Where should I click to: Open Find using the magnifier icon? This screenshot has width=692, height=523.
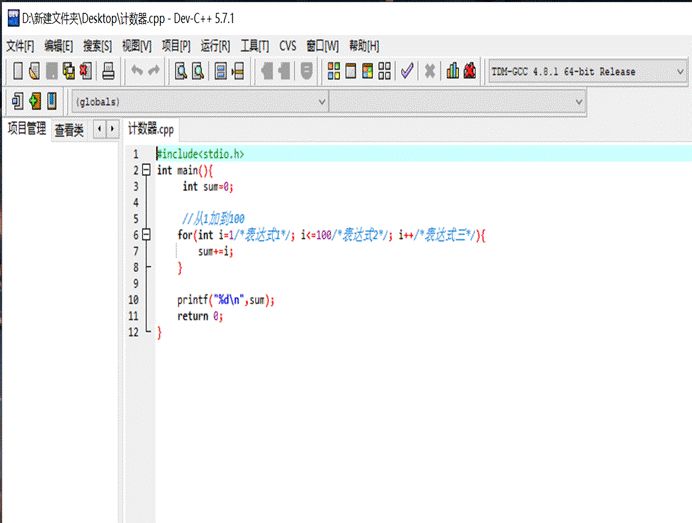coord(181,71)
